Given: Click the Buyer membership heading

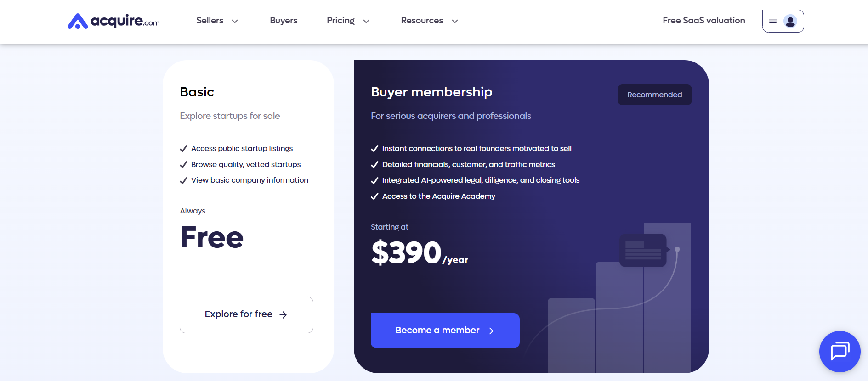Looking at the screenshot, I should pyautogui.click(x=431, y=92).
